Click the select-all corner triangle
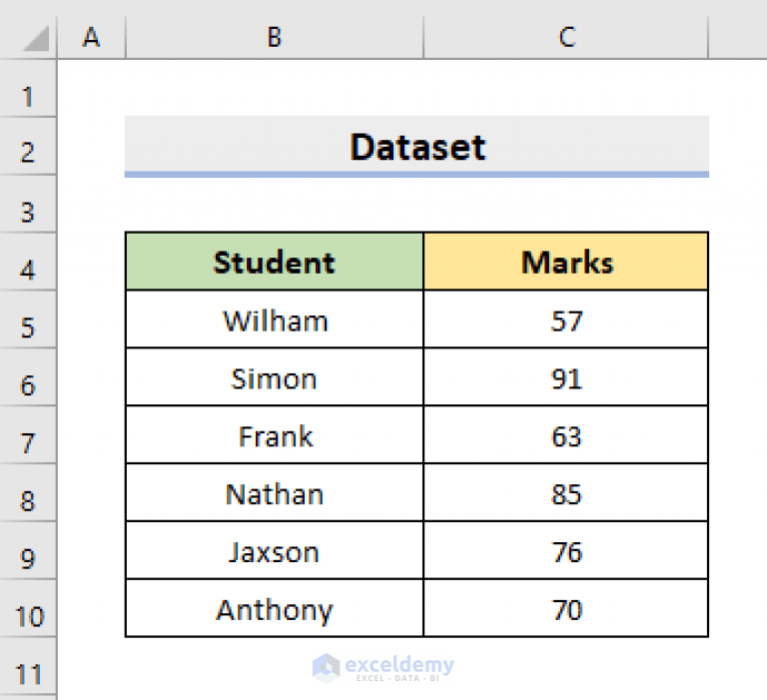The width and height of the screenshot is (767, 700). 35,38
